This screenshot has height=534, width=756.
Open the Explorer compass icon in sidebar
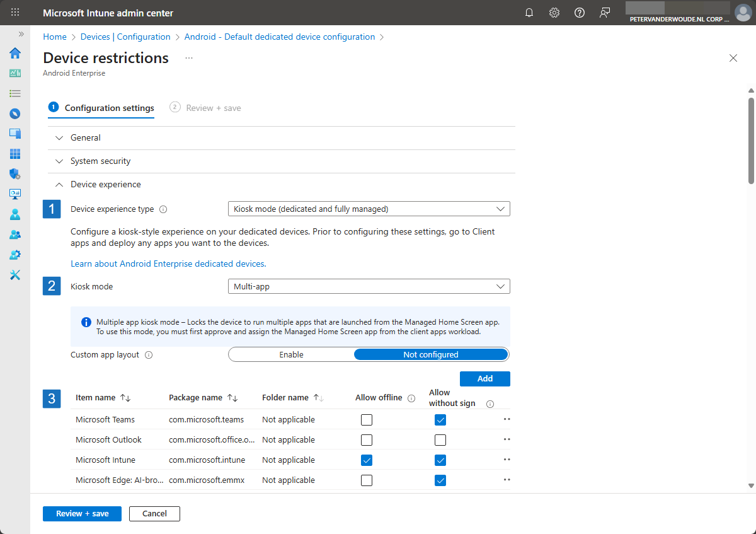(x=15, y=113)
